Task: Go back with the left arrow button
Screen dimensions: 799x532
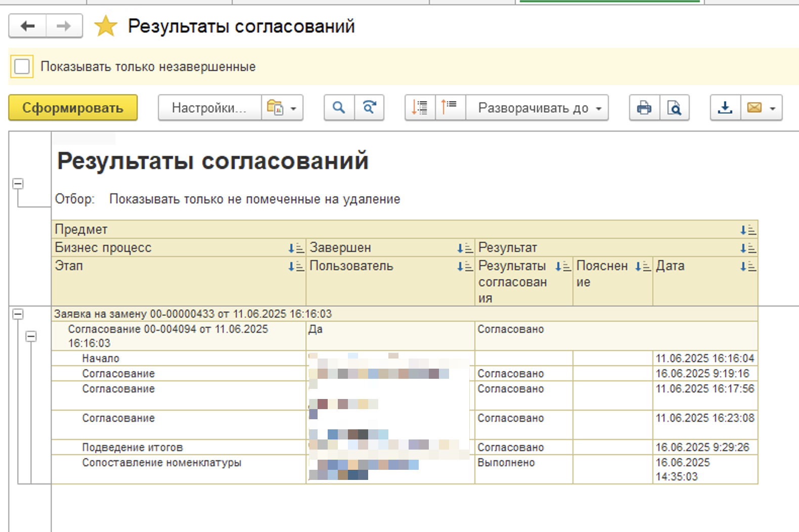Action: pos(27,26)
